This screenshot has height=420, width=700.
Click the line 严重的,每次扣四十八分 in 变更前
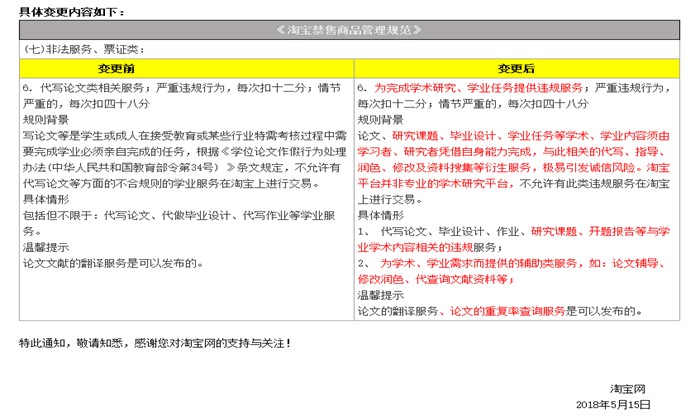86,104
